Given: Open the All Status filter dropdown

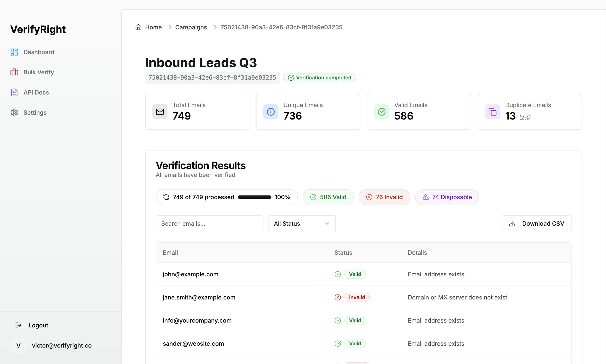Looking at the screenshot, I should 302,224.
